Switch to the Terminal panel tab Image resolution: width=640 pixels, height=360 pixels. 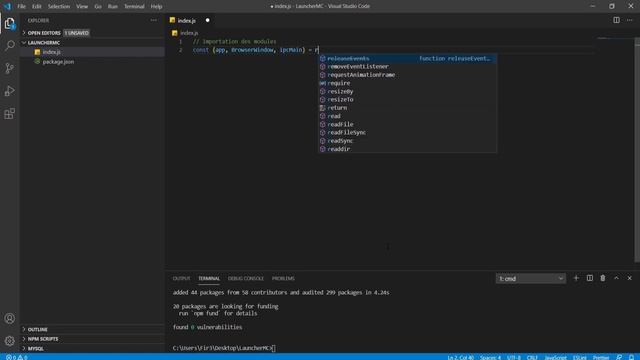tap(209, 278)
